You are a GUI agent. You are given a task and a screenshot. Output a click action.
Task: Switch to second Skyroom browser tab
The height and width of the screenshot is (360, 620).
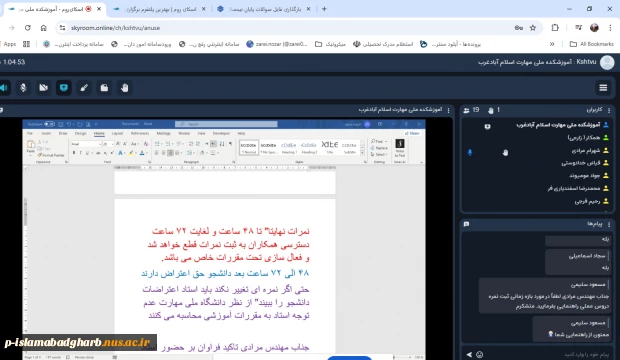(159, 9)
